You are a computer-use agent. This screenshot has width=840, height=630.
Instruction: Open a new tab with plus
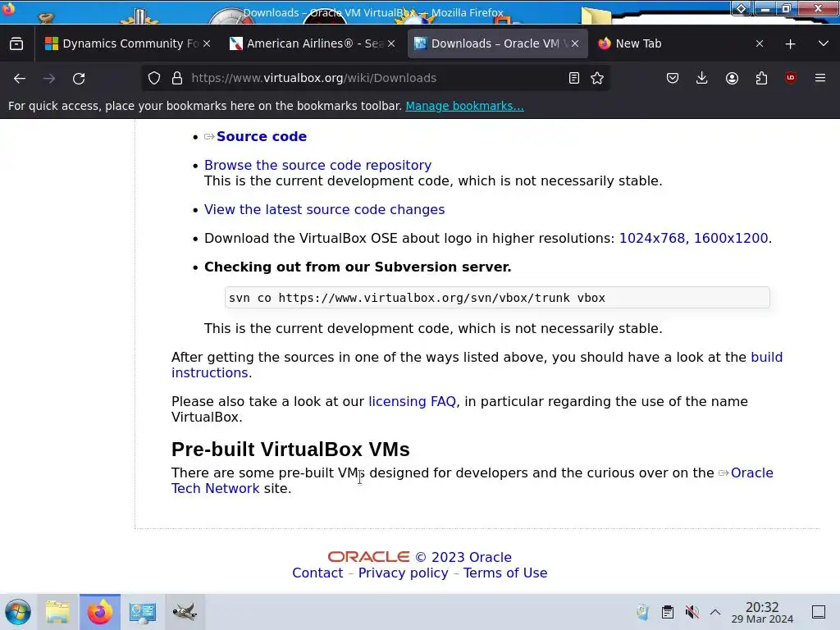point(790,44)
